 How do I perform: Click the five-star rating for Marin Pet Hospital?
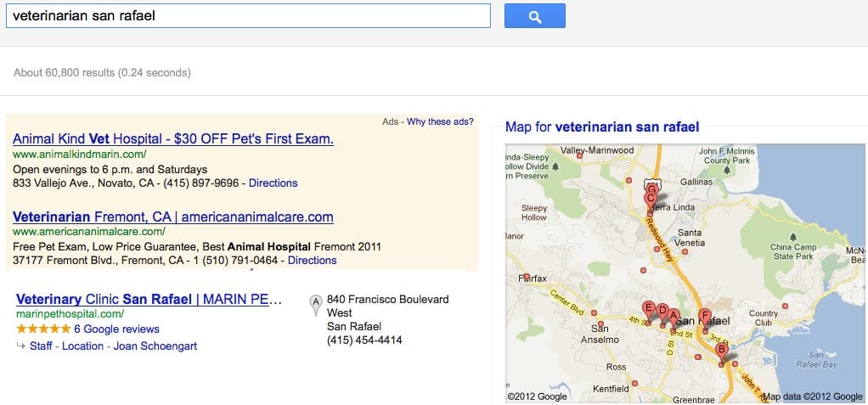pyautogui.click(x=43, y=329)
